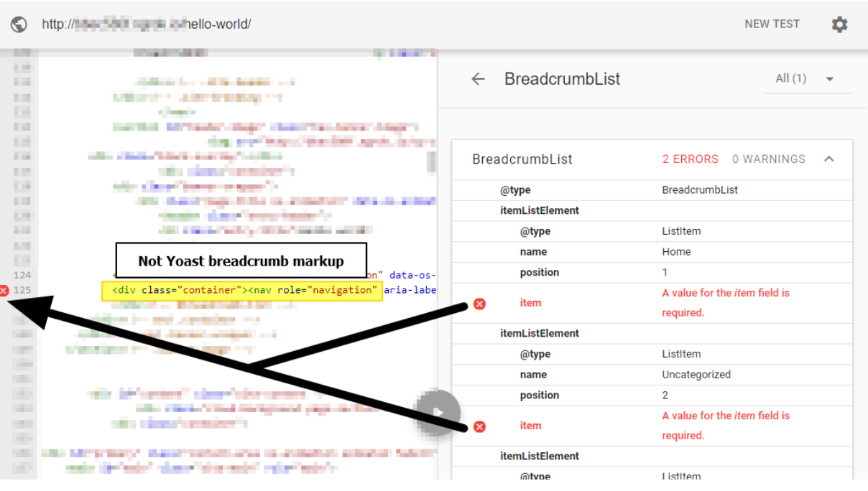Click line number 124 in the code gutter
Screen dimensions: 868x491
pyautogui.click(x=22, y=275)
